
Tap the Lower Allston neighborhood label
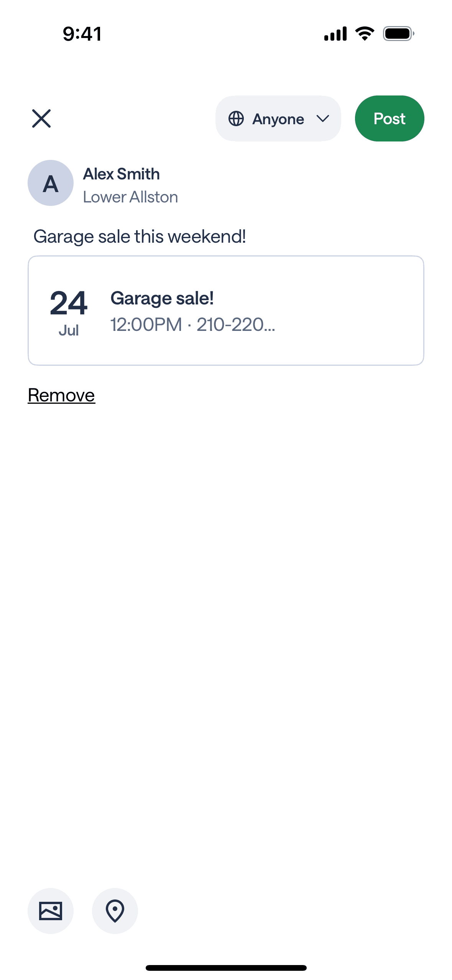pyautogui.click(x=130, y=197)
